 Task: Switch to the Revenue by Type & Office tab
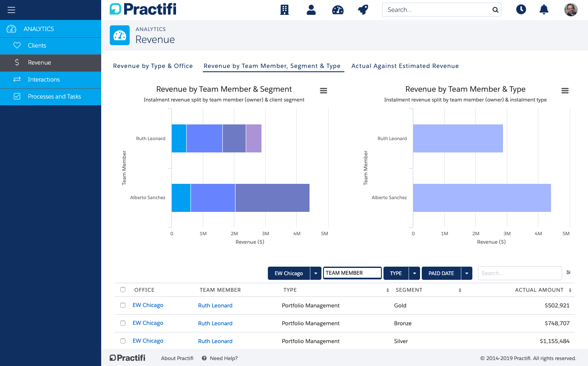(153, 66)
